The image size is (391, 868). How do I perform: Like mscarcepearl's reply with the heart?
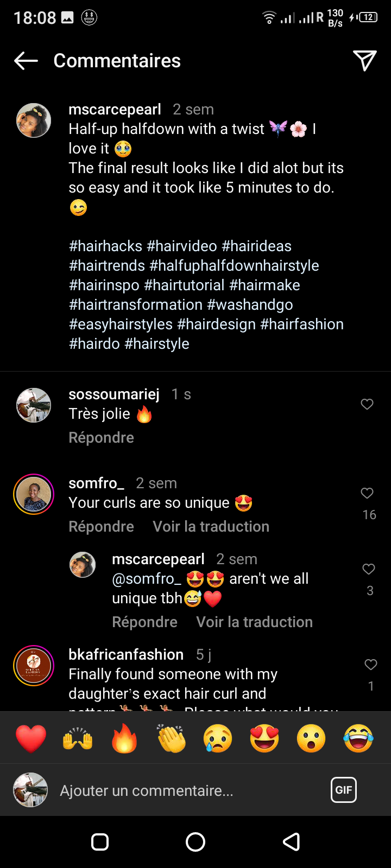[x=369, y=569]
